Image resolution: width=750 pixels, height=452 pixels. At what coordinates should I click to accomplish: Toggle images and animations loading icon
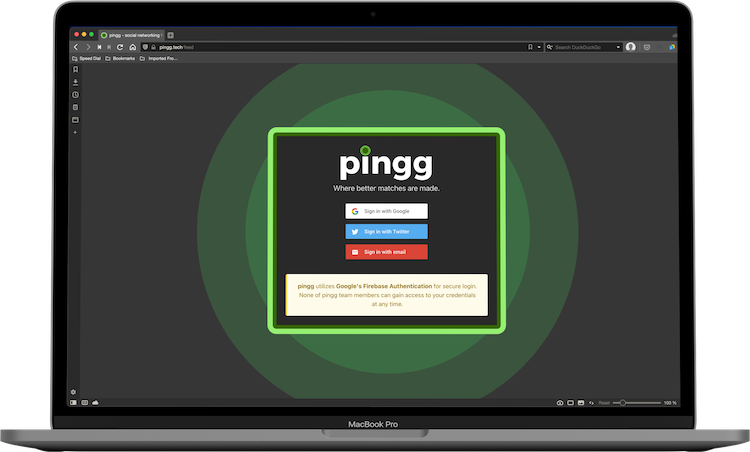point(581,403)
